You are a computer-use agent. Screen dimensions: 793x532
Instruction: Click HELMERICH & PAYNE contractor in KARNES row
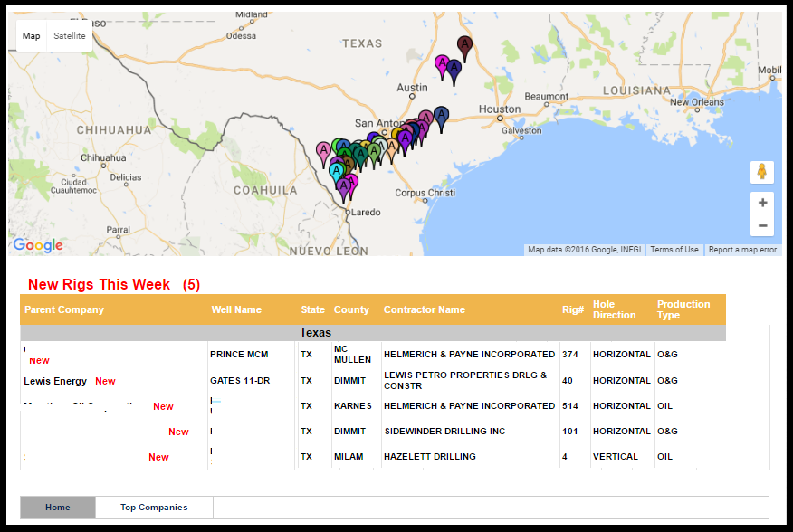[x=469, y=406]
